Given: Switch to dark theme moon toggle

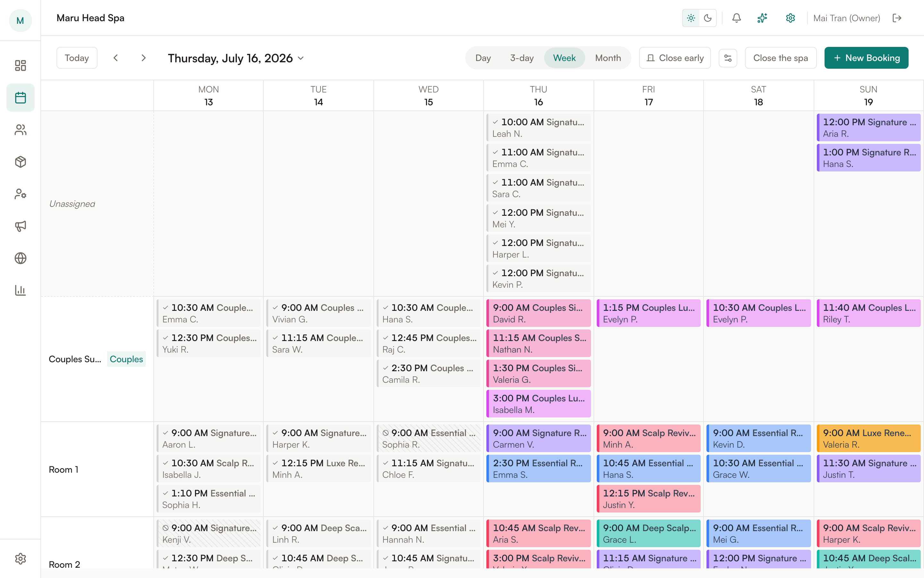Looking at the screenshot, I should [707, 18].
